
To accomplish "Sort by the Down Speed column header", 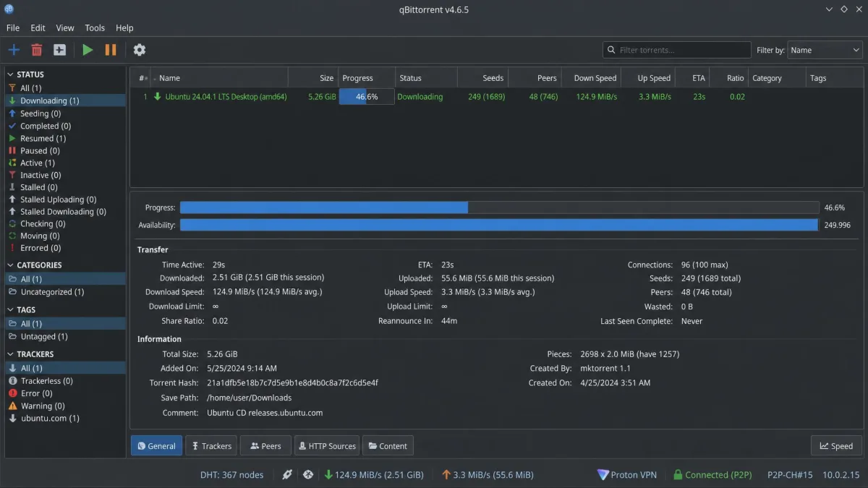I will pos(591,78).
